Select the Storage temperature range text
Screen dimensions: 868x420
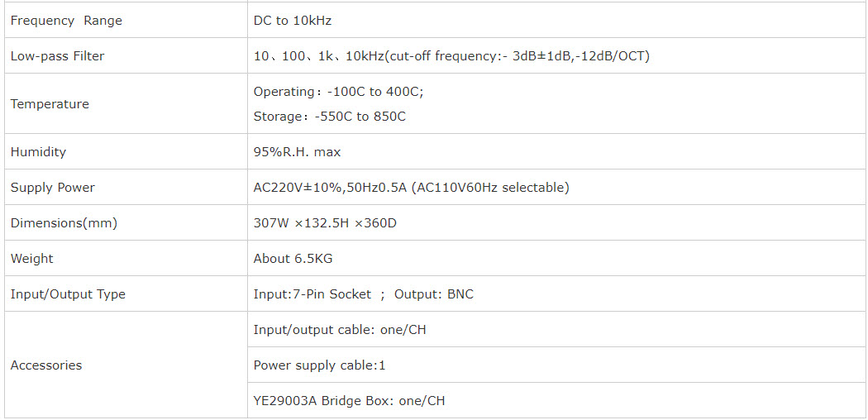[x=329, y=117]
